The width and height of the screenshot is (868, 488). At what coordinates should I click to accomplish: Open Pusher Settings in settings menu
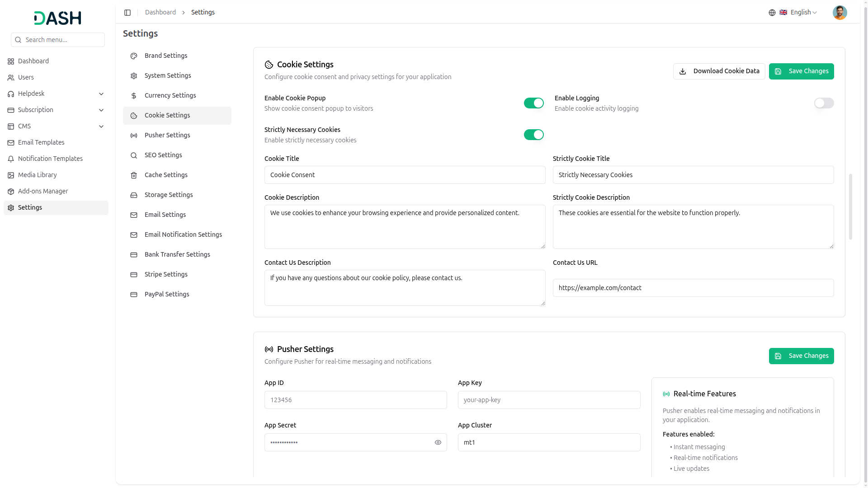click(167, 135)
